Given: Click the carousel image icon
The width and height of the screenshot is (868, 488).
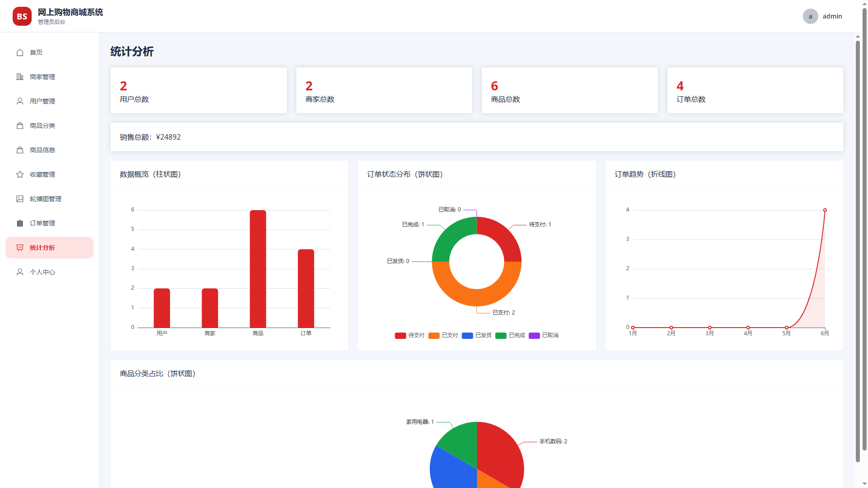Looking at the screenshot, I should click(x=20, y=199).
